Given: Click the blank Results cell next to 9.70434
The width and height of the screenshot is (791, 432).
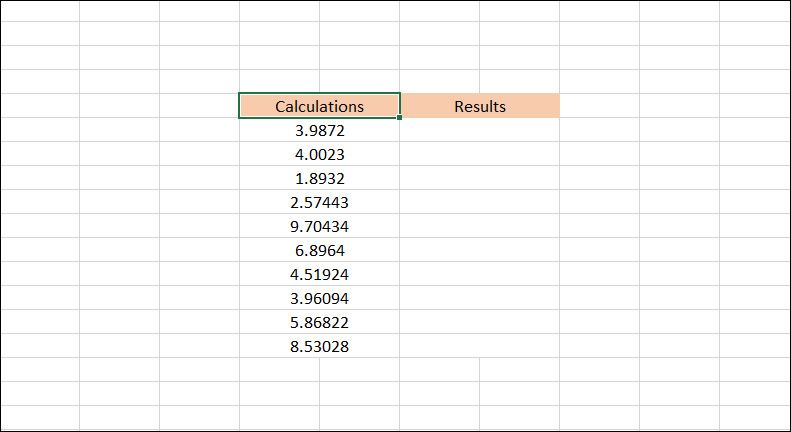Looking at the screenshot, I should click(480, 226).
